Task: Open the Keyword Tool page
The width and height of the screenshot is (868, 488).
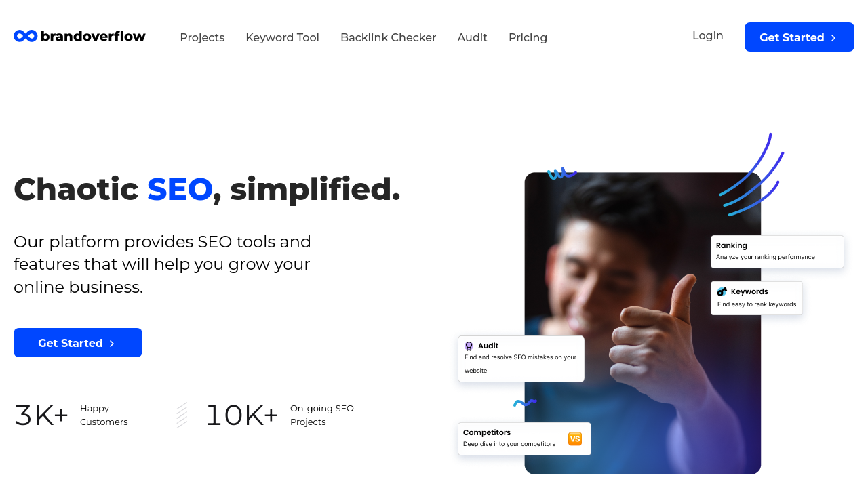Action: tap(282, 37)
